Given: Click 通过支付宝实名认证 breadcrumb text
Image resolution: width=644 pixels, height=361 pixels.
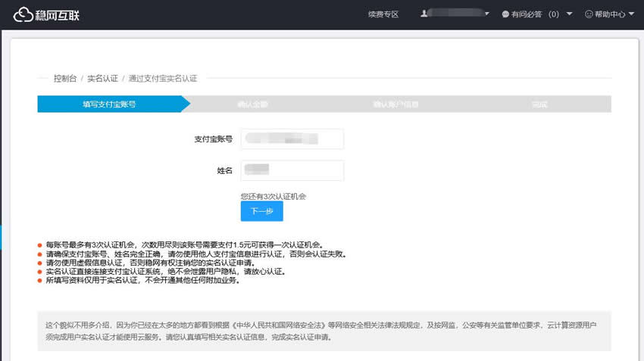Looking at the screenshot, I should pos(163,79).
